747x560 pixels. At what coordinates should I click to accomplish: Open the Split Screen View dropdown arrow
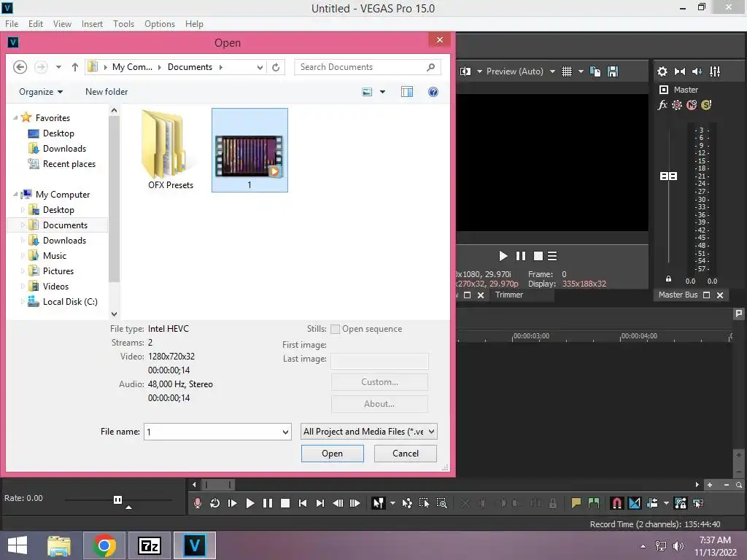point(479,71)
